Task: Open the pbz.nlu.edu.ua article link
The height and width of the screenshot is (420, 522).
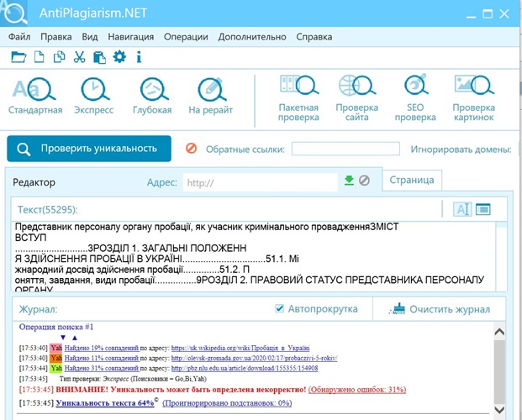Action: point(245,368)
